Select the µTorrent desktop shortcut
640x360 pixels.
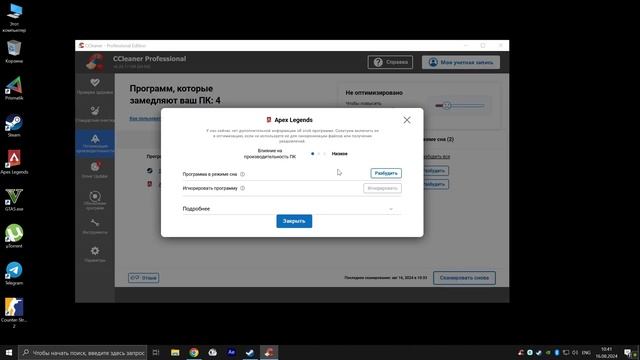click(x=14, y=236)
